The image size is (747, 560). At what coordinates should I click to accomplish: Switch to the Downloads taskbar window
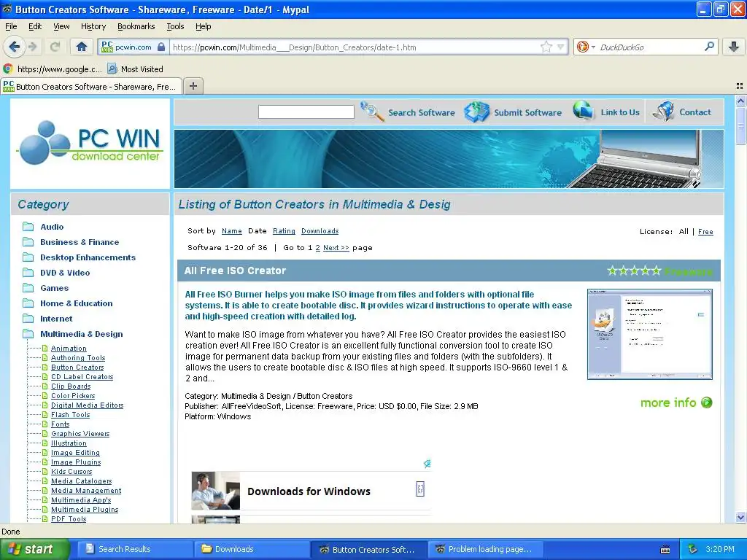pyautogui.click(x=251, y=549)
